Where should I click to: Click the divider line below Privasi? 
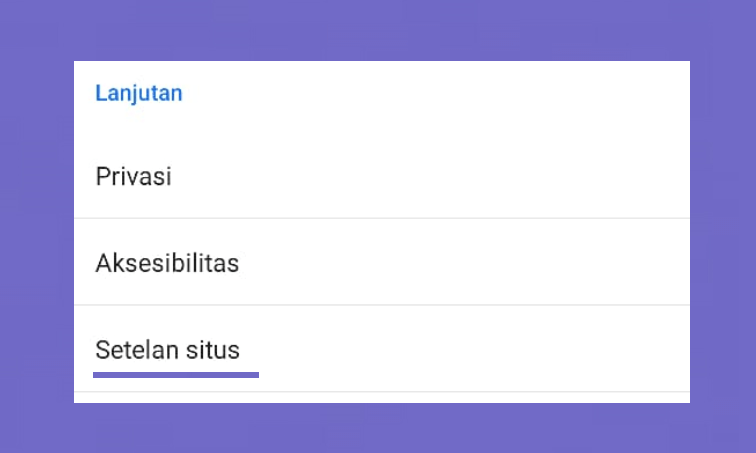[x=382, y=218]
